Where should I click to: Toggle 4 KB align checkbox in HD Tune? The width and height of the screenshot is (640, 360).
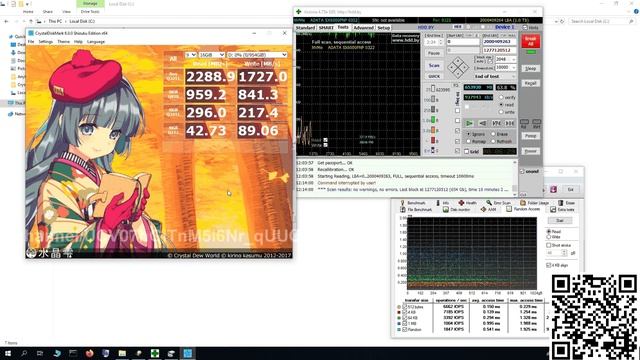coord(549,265)
